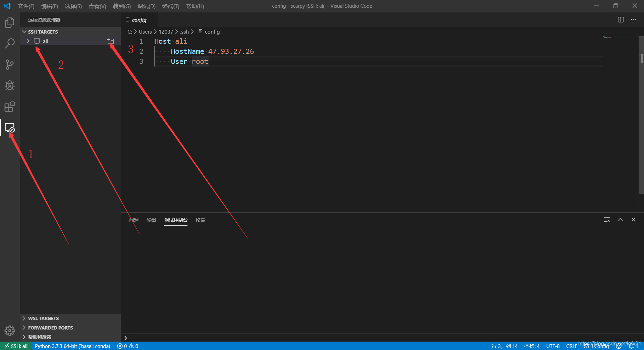644x350 pixels.
Task: Select Python 3.7.3 interpreter in status bar
Action: [72, 346]
